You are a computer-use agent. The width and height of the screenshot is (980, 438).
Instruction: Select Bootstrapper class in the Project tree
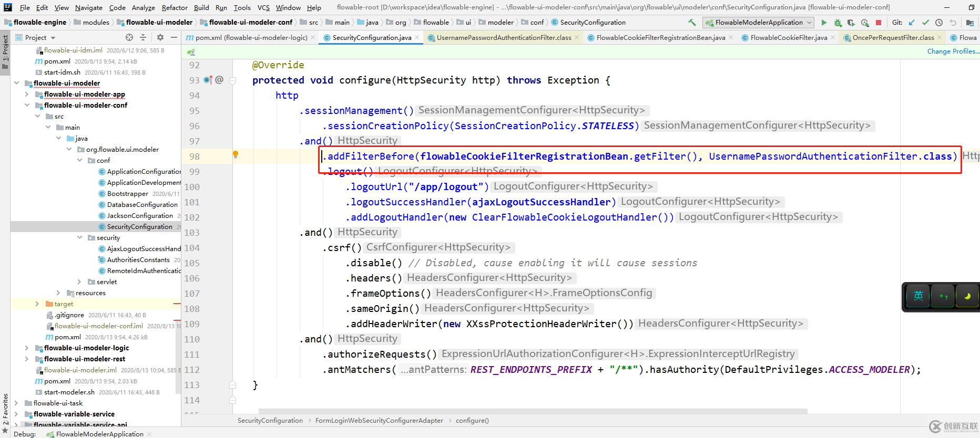(128, 193)
